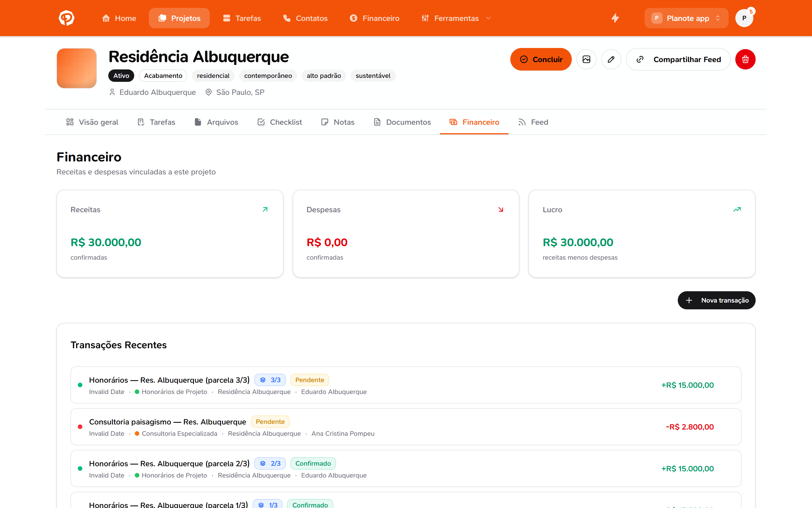The image size is (812, 508).
Task: Click the Eduardo Albuquerque client name in header
Action: tap(157, 92)
